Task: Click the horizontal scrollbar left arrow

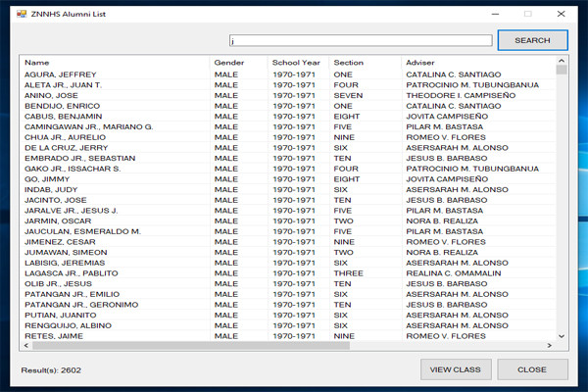Action: click(25, 346)
